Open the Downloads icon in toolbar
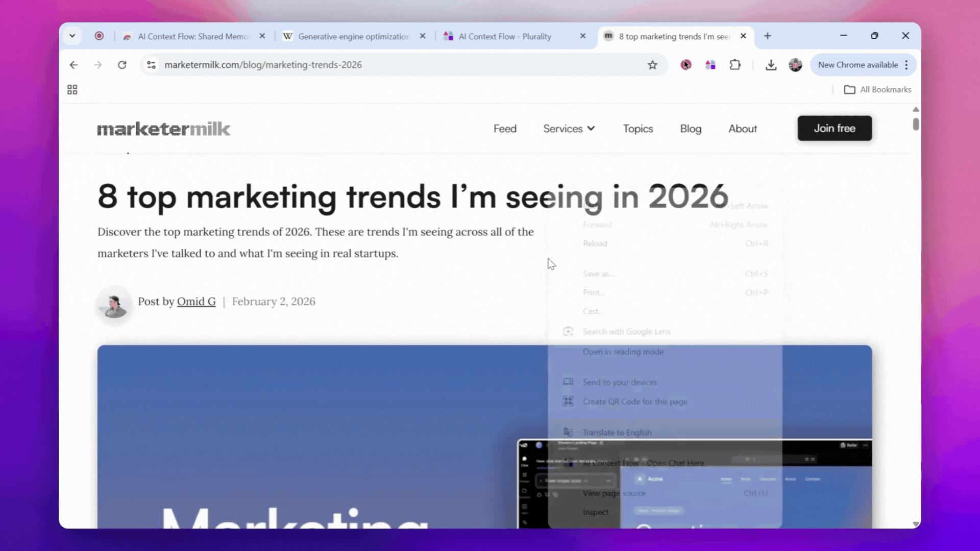 point(771,65)
